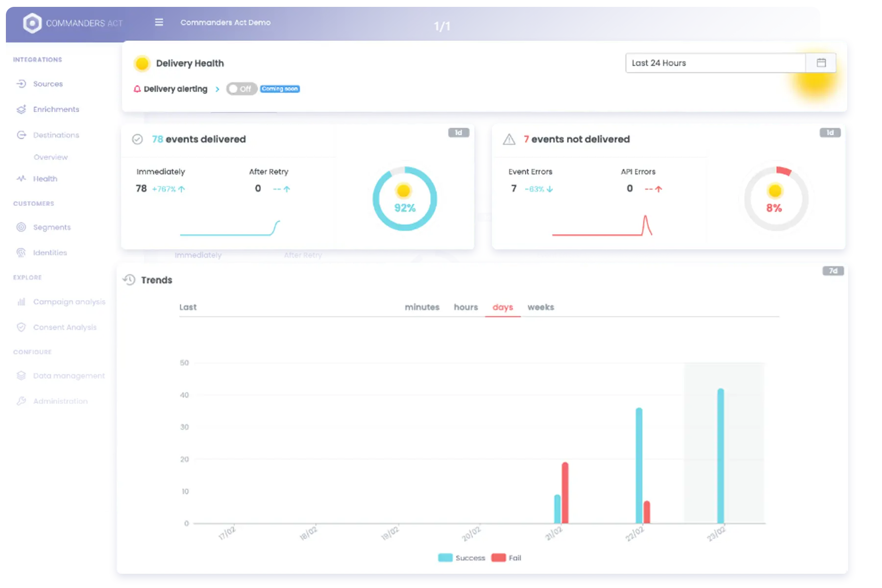This screenshot has width=882, height=588.
Task: Click the Enrichments sidebar icon
Action: (21, 109)
